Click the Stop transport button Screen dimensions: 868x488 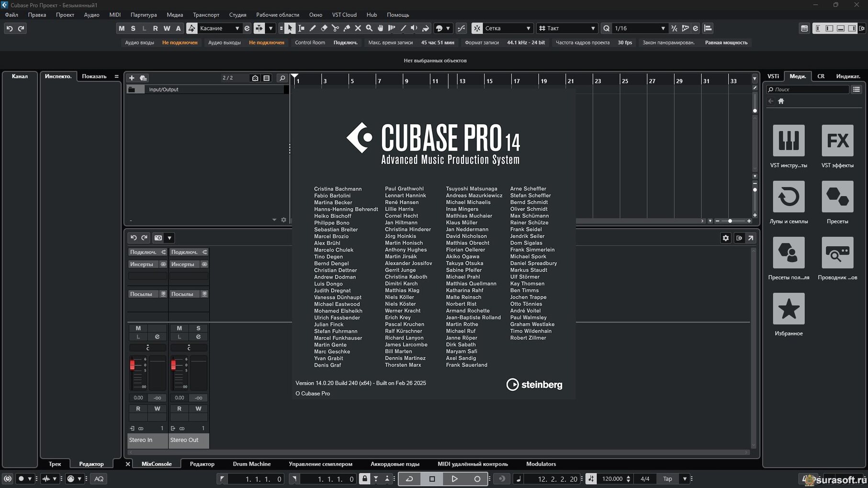click(432, 478)
